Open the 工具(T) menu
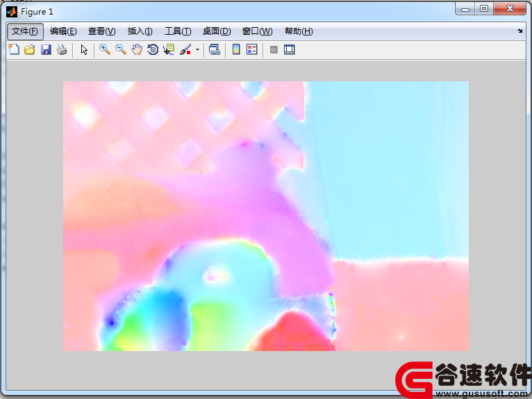Screen dimensions: 532x399 [178, 31]
